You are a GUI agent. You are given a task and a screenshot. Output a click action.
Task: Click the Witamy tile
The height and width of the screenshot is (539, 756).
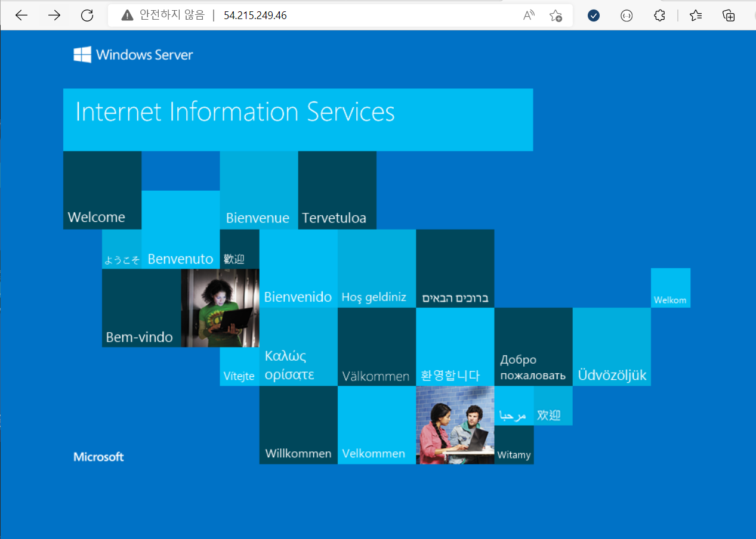tap(514, 445)
